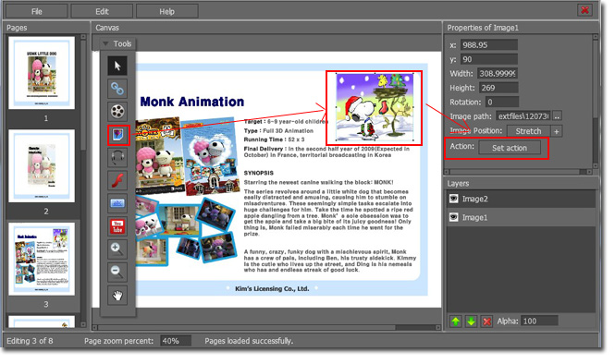Click the Pages loaded successfully status text
Screen dimensions: 615x364
pyautogui.click(x=249, y=341)
